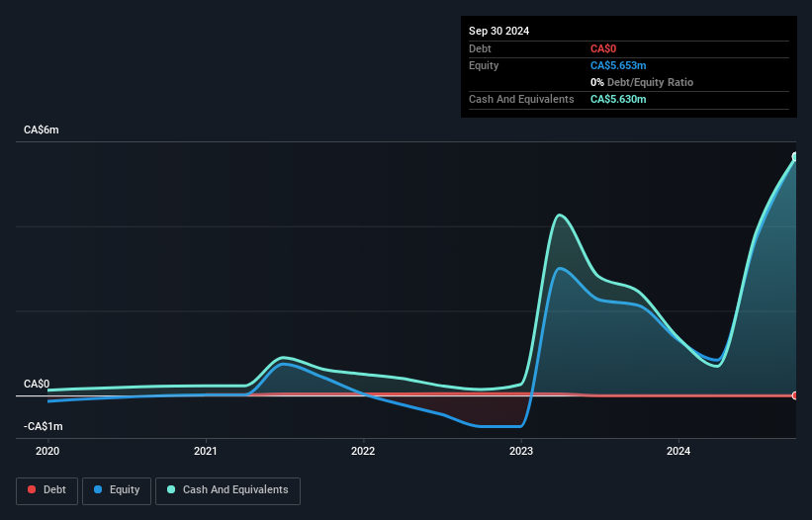Click the 2022 x-axis label
This screenshot has width=812, height=520.
(x=363, y=451)
